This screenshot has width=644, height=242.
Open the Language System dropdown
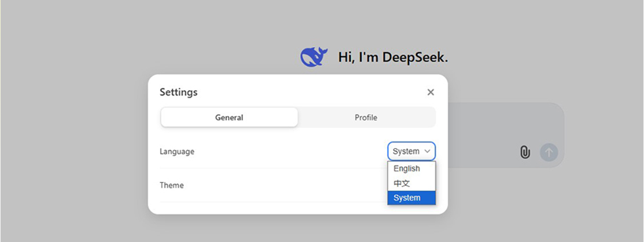412,151
